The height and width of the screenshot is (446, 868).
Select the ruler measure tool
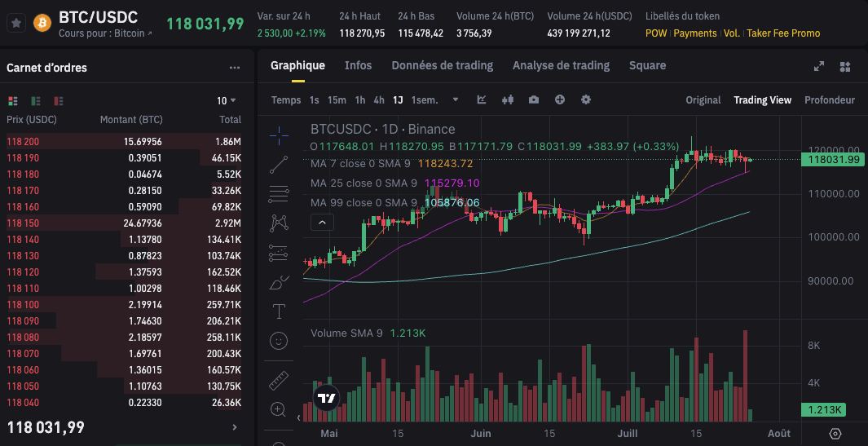(279, 381)
